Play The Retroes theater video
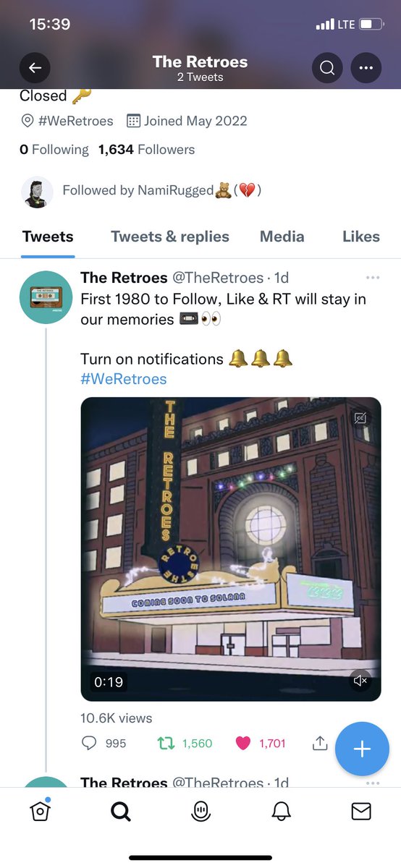401x868 pixels. click(231, 549)
